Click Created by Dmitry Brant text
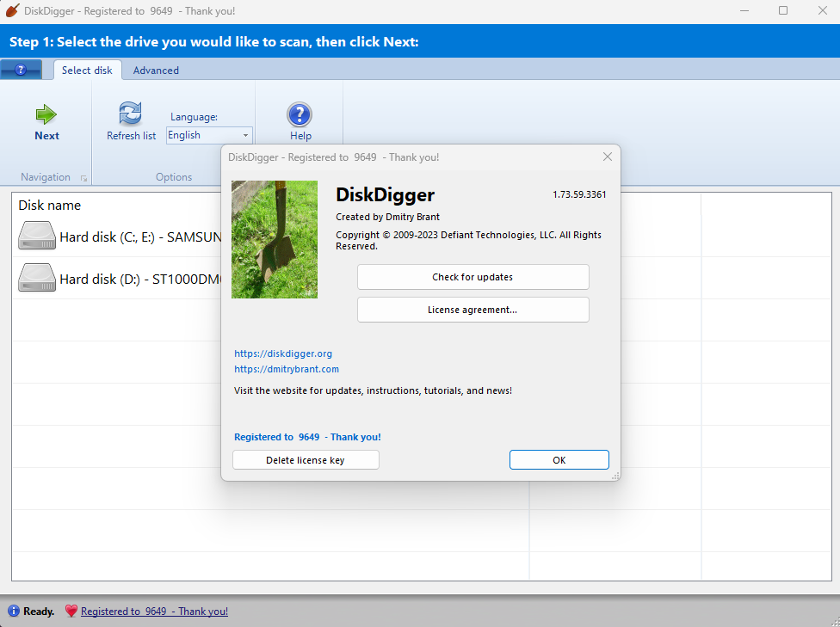This screenshot has width=840, height=627. (388, 217)
